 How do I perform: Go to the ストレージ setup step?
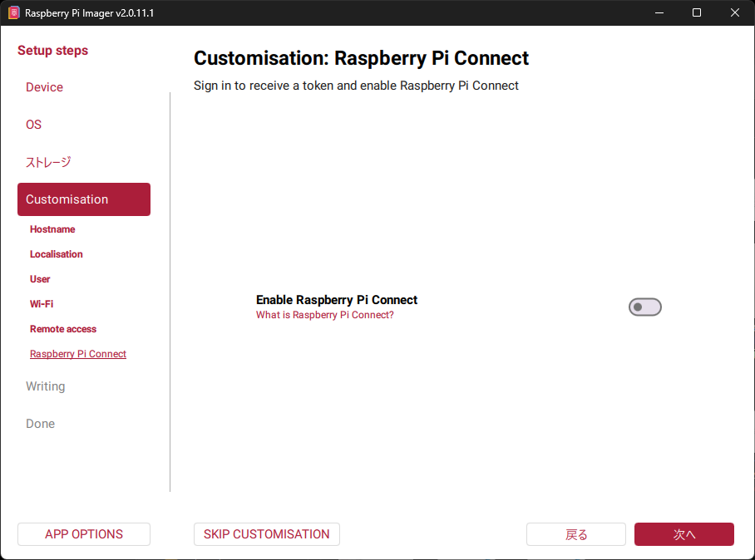[x=48, y=162]
